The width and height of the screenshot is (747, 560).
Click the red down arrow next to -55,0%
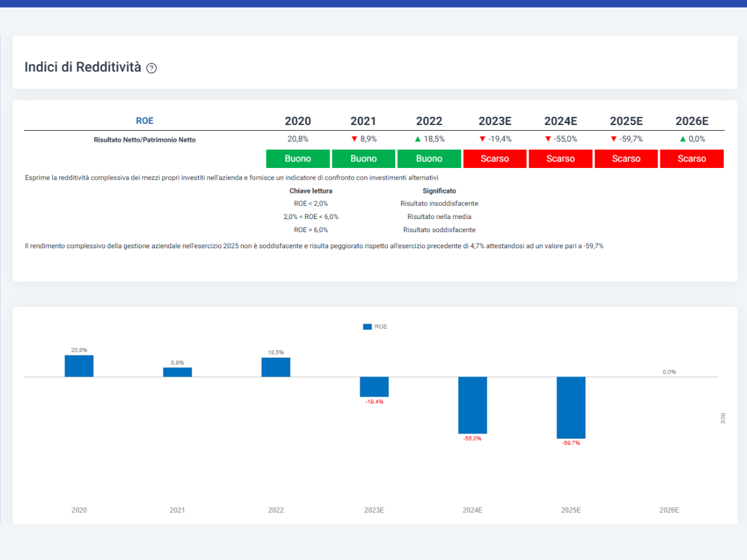(x=548, y=139)
